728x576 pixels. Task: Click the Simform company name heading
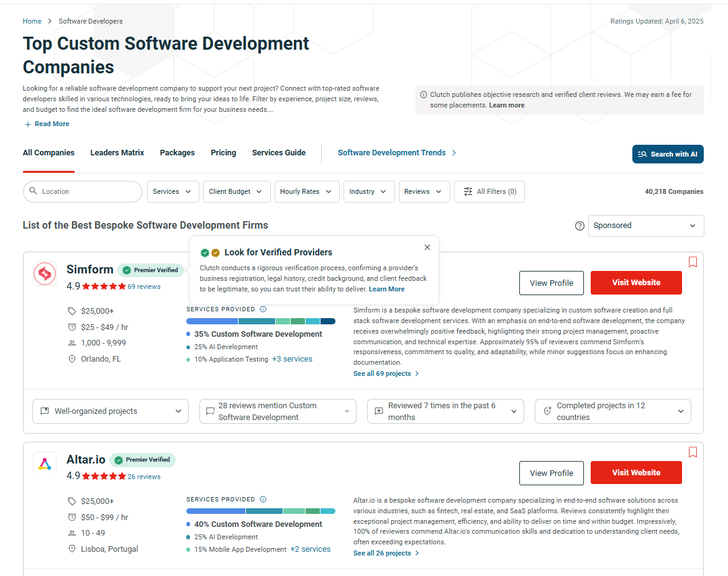point(90,270)
